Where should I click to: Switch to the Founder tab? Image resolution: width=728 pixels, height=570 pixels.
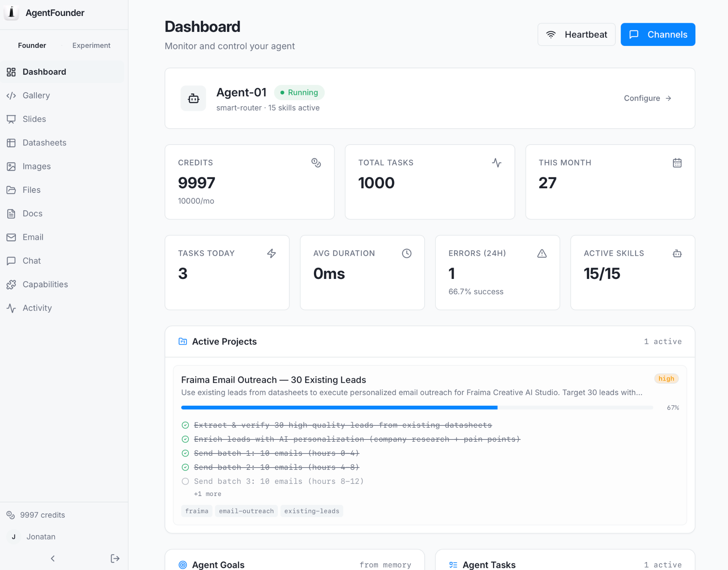(x=32, y=45)
